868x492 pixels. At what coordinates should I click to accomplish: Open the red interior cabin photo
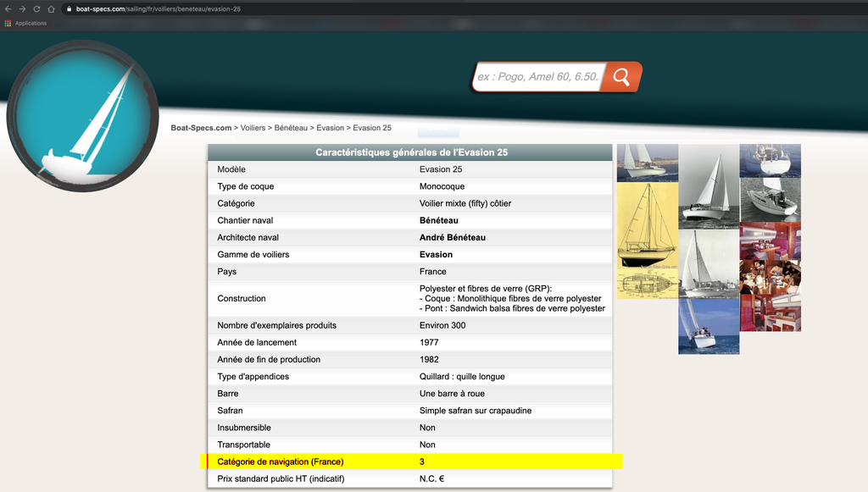click(x=770, y=241)
